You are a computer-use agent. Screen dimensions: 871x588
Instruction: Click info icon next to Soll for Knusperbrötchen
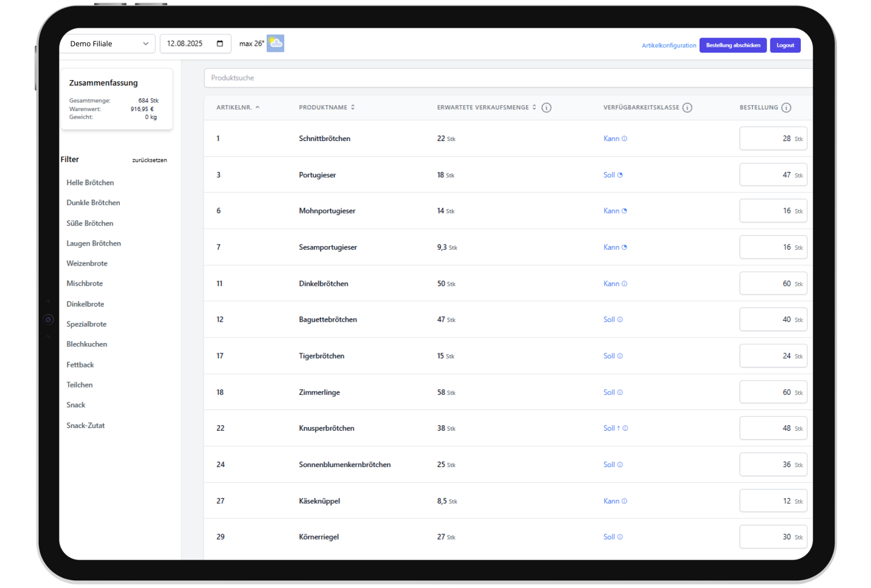[625, 428]
